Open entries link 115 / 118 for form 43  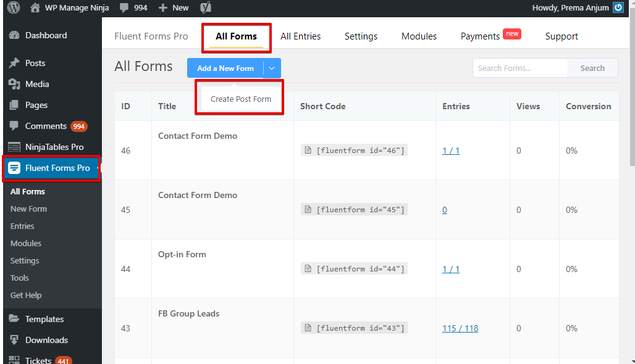coord(460,328)
